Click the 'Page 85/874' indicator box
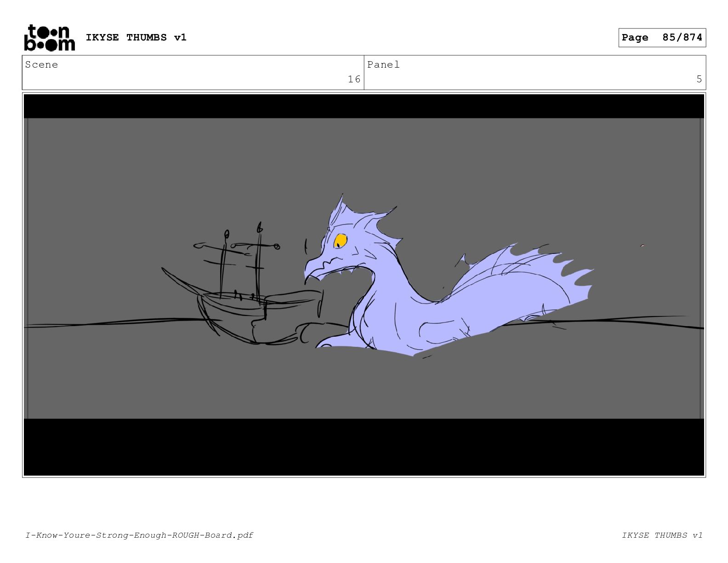The width and height of the screenshot is (728, 563). pos(662,38)
